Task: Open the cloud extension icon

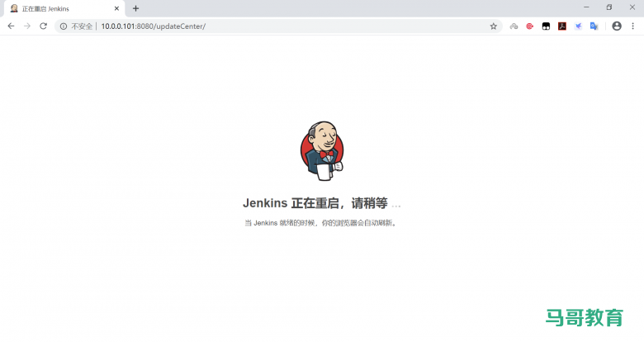Action: point(514,26)
